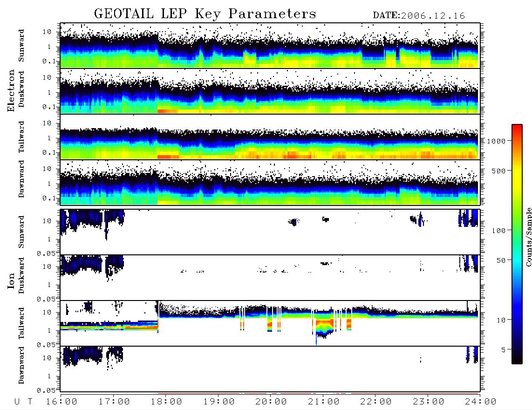
Task: Select the 'Electron' group axis label
Action: (11, 91)
